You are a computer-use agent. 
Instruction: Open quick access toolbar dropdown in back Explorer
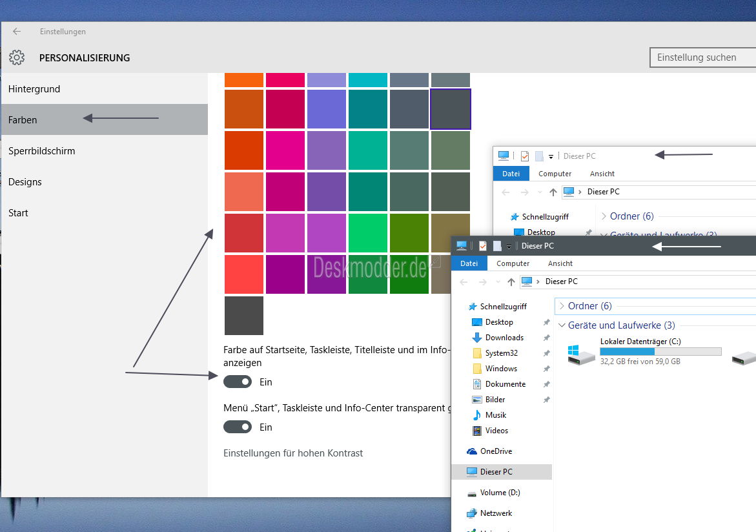click(x=551, y=157)
